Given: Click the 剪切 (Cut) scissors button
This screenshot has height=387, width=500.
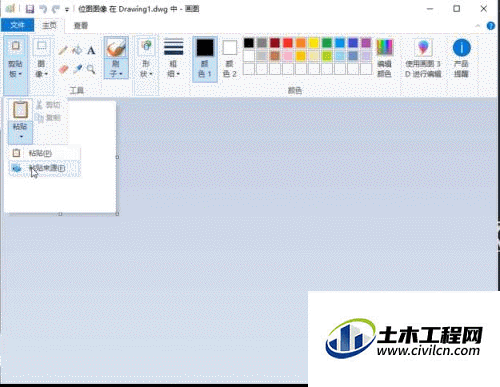Looking at the screenshot, I should [x=49, y=105].
